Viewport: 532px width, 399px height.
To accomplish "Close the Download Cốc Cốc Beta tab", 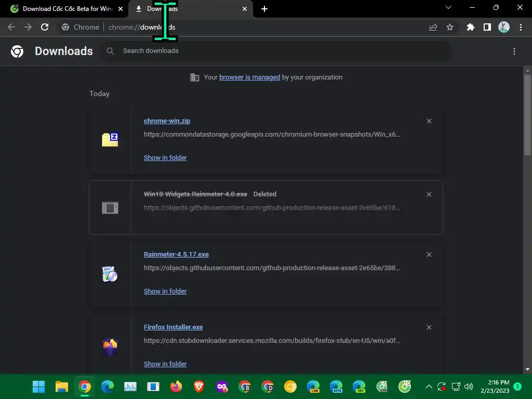I will (x=121, y=9).
